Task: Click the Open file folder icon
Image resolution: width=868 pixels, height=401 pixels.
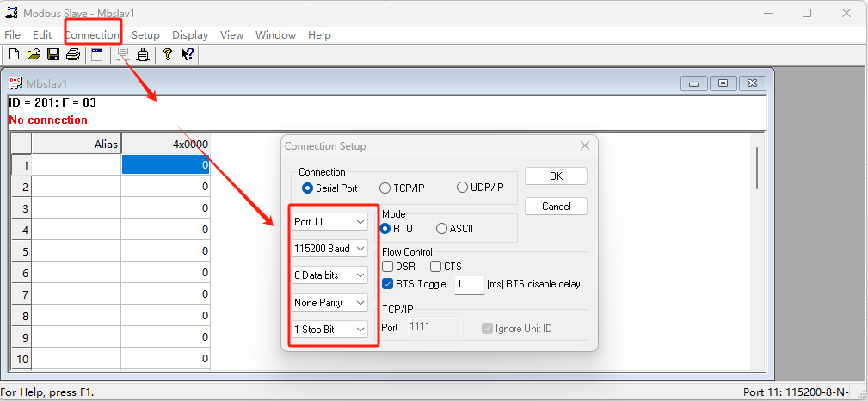Action: coord(34,55)
